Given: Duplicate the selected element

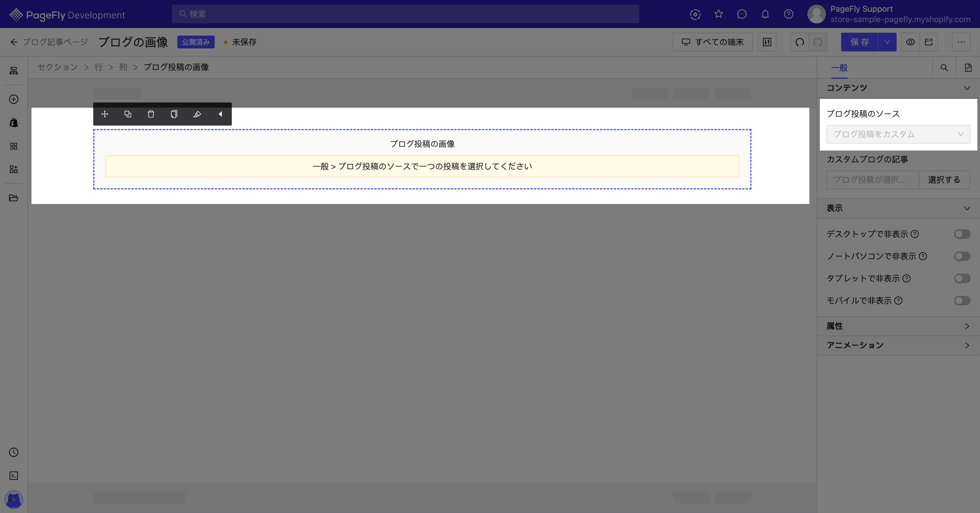Looking at the screenshot, I should (x=128, y=114).
